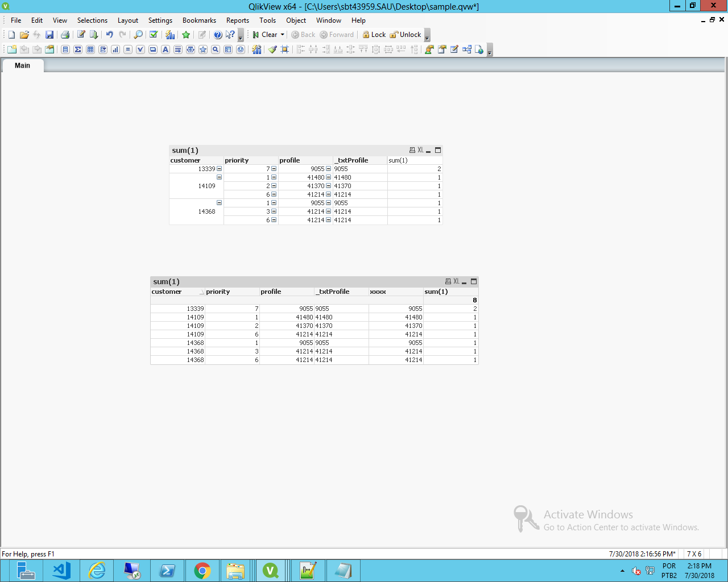Viewport: 728px width, 582px height.
Task: Open the Selections menu
Action: pos(92,20)
